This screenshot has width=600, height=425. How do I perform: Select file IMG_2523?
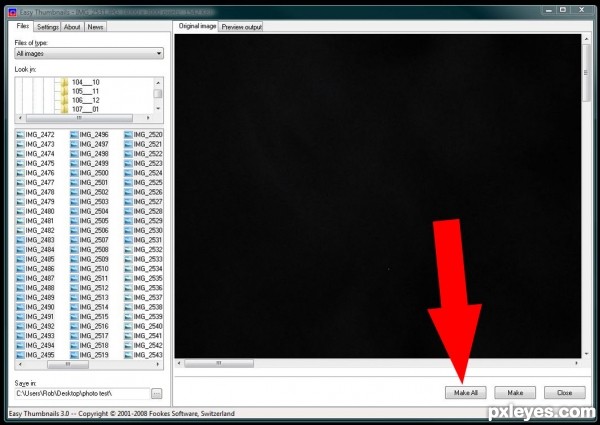(148, 163)
